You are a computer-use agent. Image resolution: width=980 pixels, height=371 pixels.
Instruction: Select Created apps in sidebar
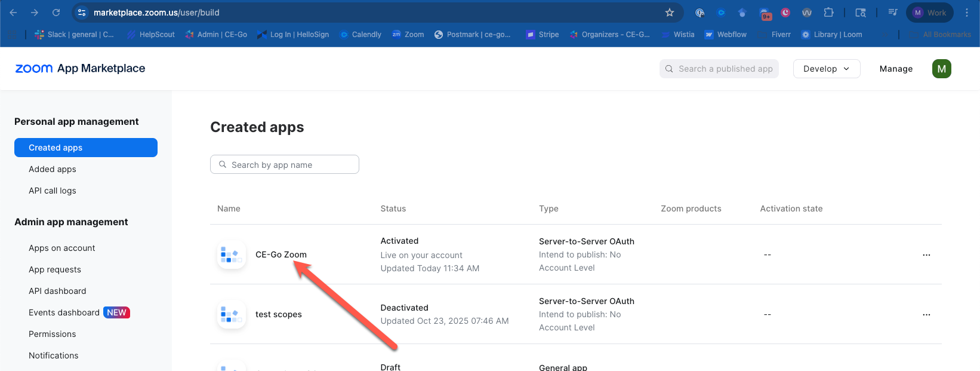86,148
